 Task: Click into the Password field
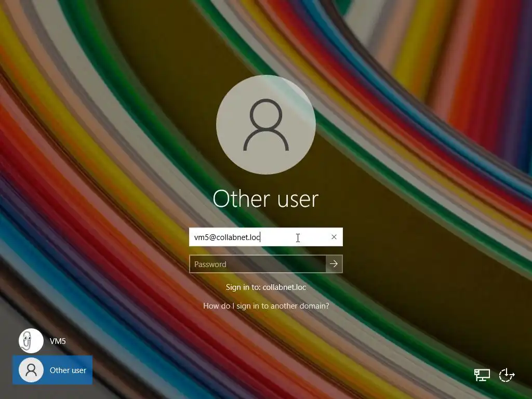[x=258, y=264]
